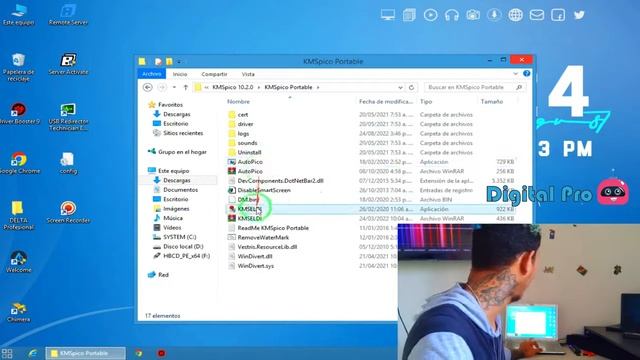Sort files by Tamaño column
Screen dimensions: 640x360
coord(491,102)
